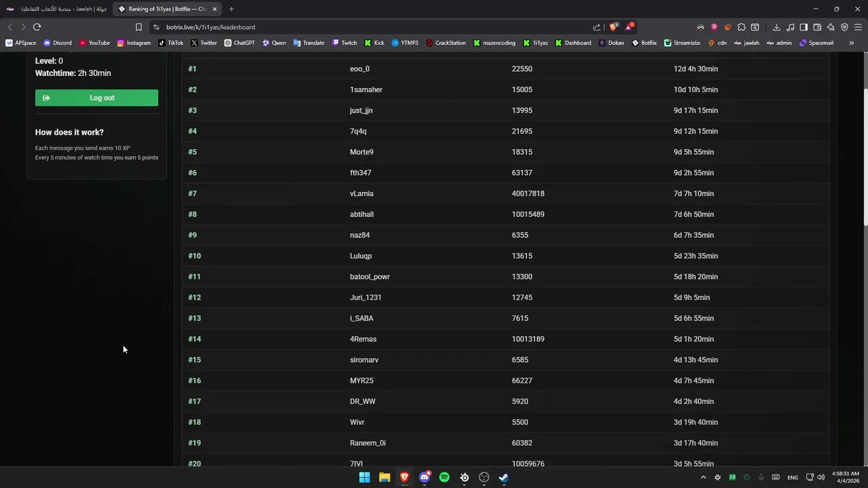
Task: Open TikTok bookmark
Action: coord(171,43)
